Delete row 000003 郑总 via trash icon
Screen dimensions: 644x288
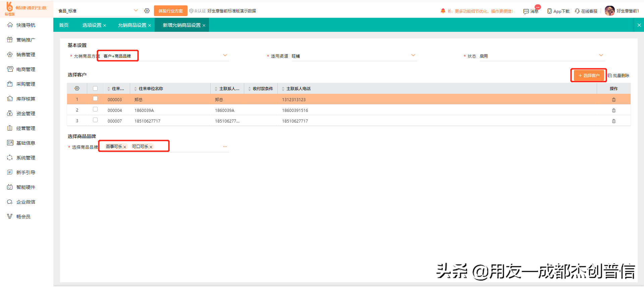pos(614,99)
